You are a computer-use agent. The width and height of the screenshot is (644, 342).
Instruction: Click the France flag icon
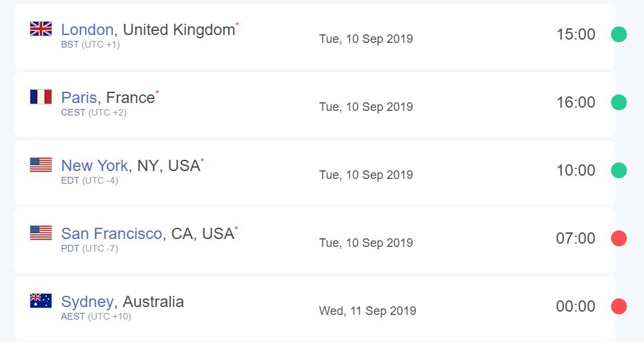tap(41, 97)
